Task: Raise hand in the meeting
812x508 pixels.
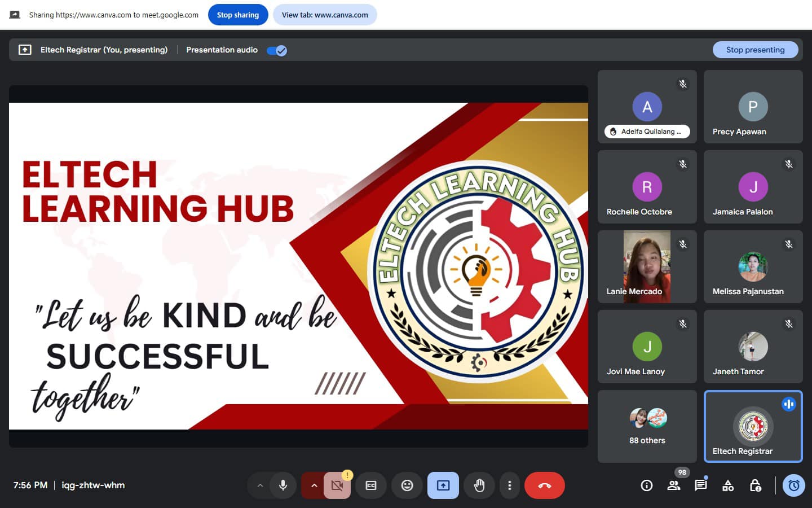Action: point(479,485)
